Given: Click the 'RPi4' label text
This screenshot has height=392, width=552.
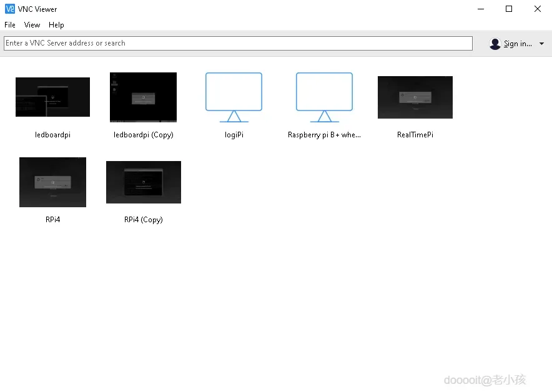Looking at the screenshot, I should (x=53, y=220).
